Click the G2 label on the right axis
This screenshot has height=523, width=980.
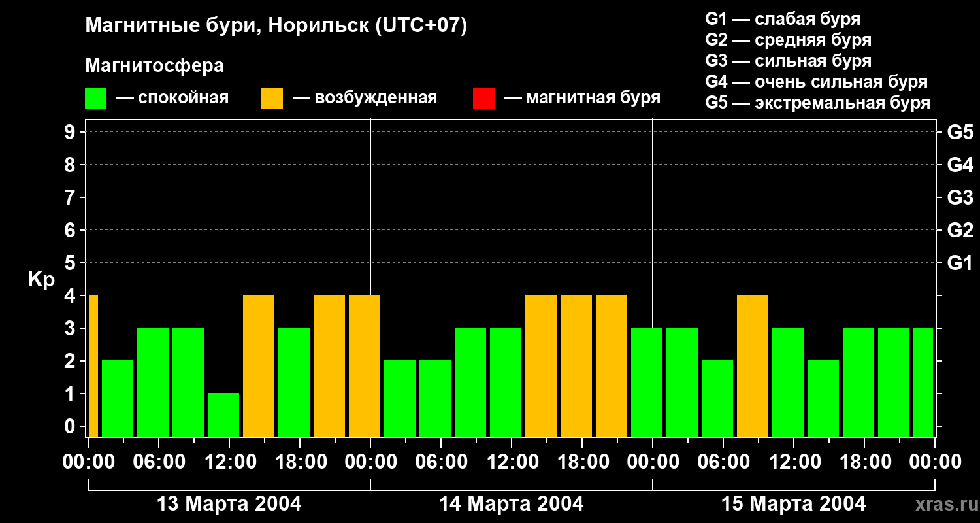(960, 230)
